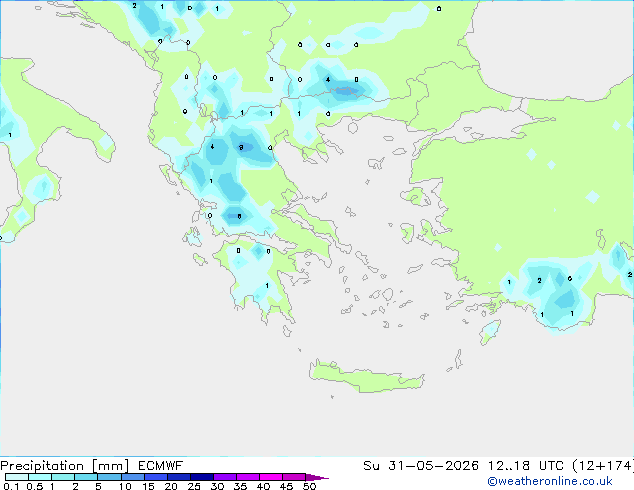The image size is (634, 490).
Task: Click the '12..18 UTC' time range
Action: pos(525,466)
